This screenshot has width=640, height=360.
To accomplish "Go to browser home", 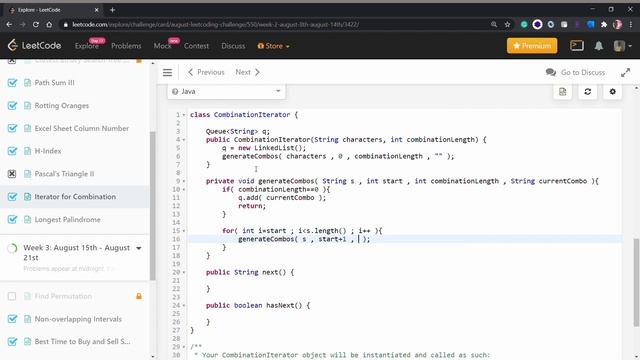I will [x=49, y=24].
